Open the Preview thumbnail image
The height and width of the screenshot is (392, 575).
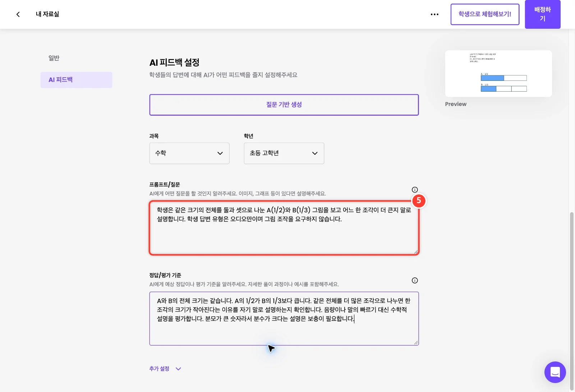point(498,74)
